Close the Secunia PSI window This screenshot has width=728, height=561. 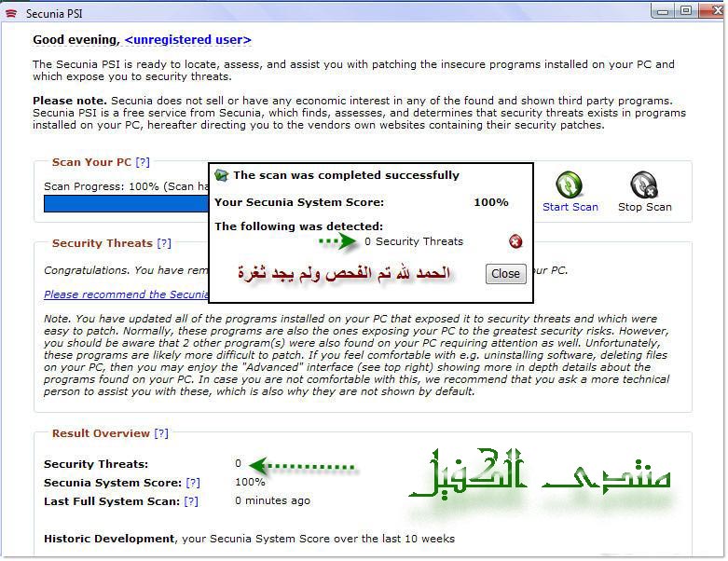[x=708, y=10]
